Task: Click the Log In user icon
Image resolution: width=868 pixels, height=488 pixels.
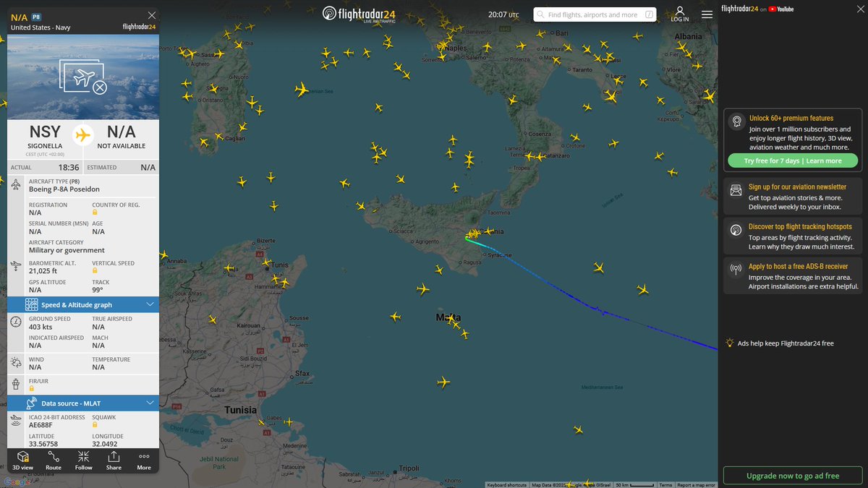Action: (680, 14)
